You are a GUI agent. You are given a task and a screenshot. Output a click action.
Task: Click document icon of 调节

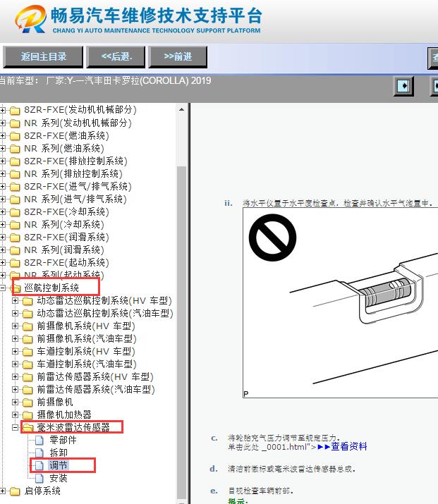pyautogui.click(x=39, y=465)
